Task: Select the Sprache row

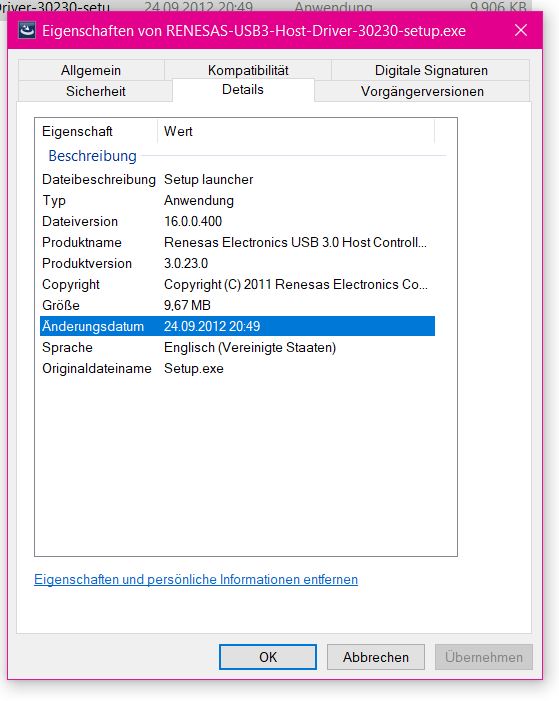Action: click(237, 347)
